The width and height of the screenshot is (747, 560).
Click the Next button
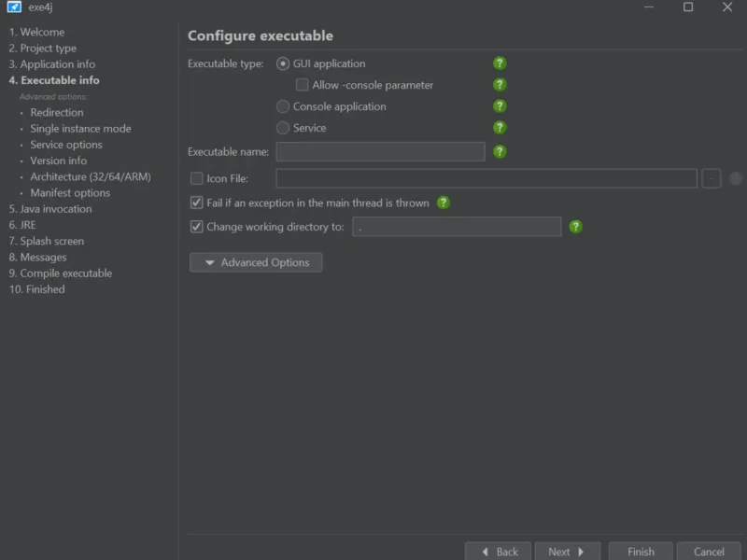(568, 552)
